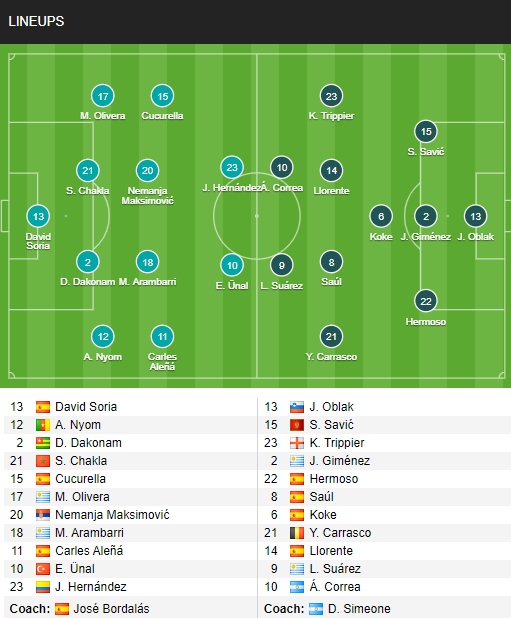Click E. Ünal's number 10 teal circle
Viewport: 511px width, 618px height.
click(232, 265)
